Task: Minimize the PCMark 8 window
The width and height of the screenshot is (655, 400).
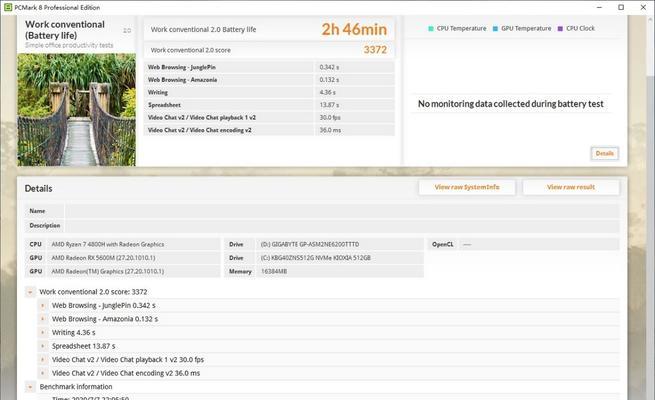Action: [599, 7]
